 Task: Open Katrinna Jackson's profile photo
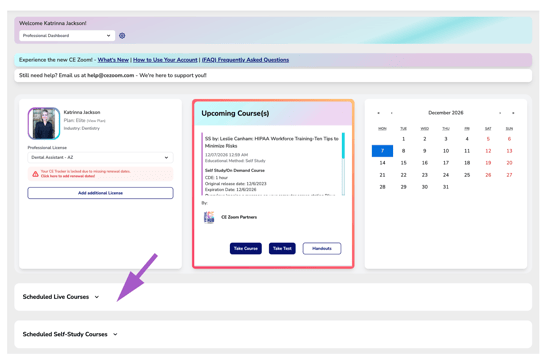click(x=44, y=123)
